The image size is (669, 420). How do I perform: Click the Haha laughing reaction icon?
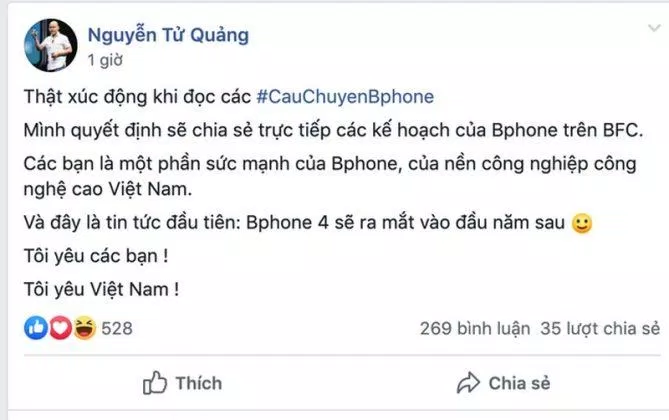[84, 328]
